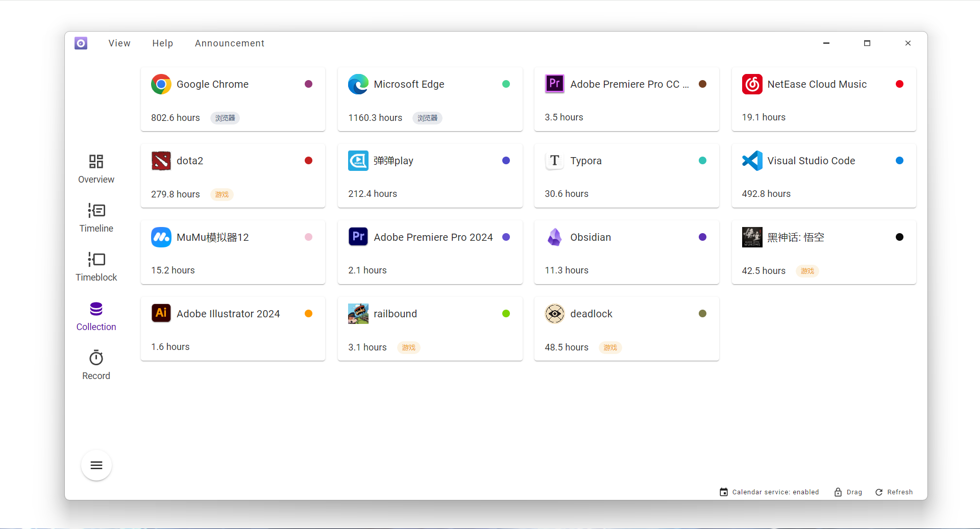Click the 游戏 tag on railbound
The height and width of the screenshot is (529, 980).
[x=408, y=347]
